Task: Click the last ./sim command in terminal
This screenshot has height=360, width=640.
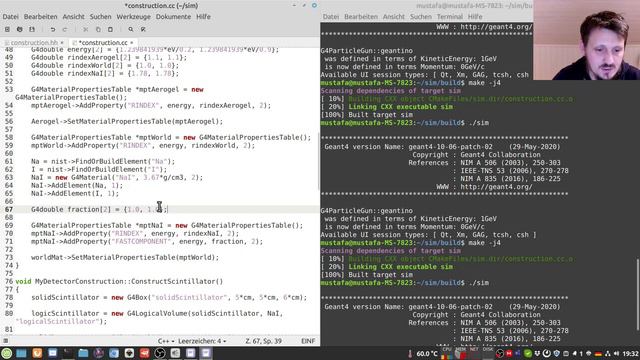Action: pyautogui.click(x=479, y=283)
